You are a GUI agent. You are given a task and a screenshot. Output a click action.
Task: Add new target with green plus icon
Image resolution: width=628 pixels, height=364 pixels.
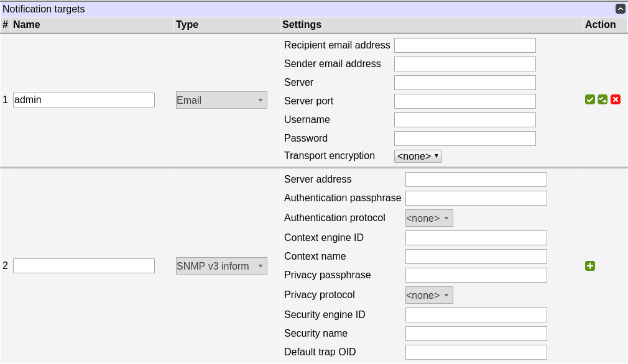tap(590, 266)
